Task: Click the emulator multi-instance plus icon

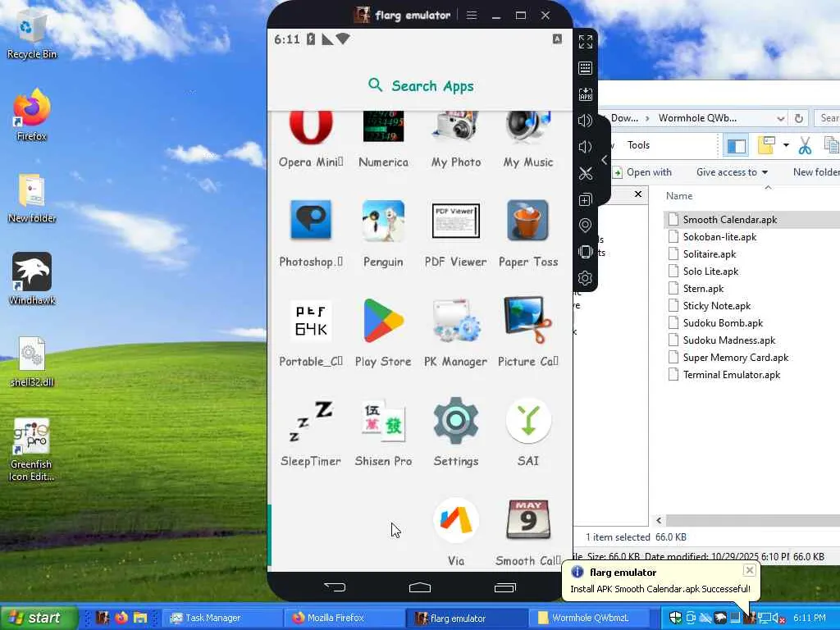Action: click(586, 200)
